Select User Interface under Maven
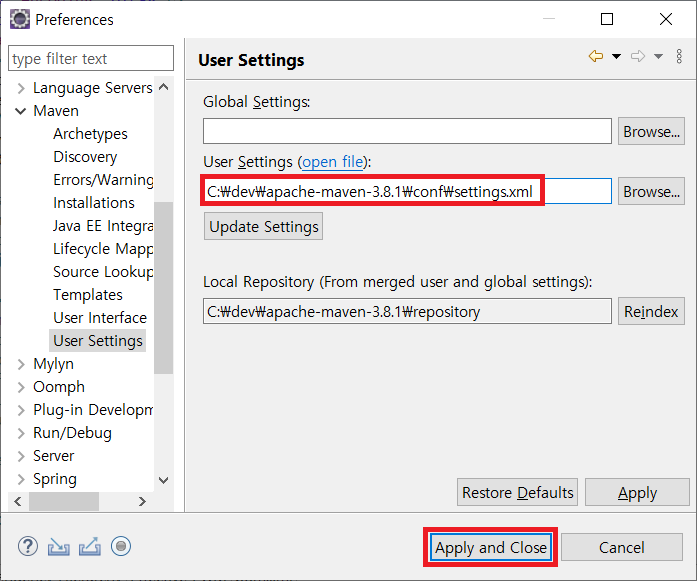697x581 pixels. coord(100,318)
